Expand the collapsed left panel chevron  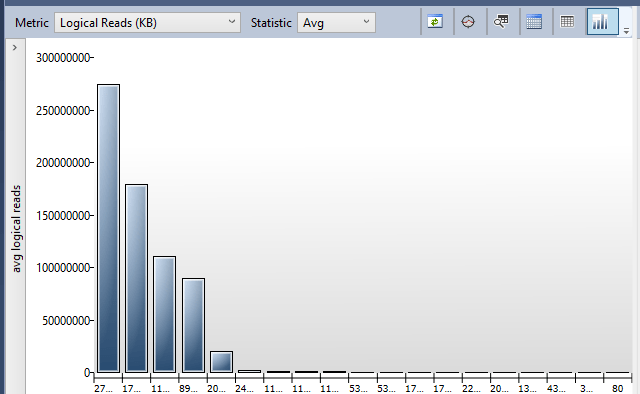pyautogui.click(x=15, y=48)
